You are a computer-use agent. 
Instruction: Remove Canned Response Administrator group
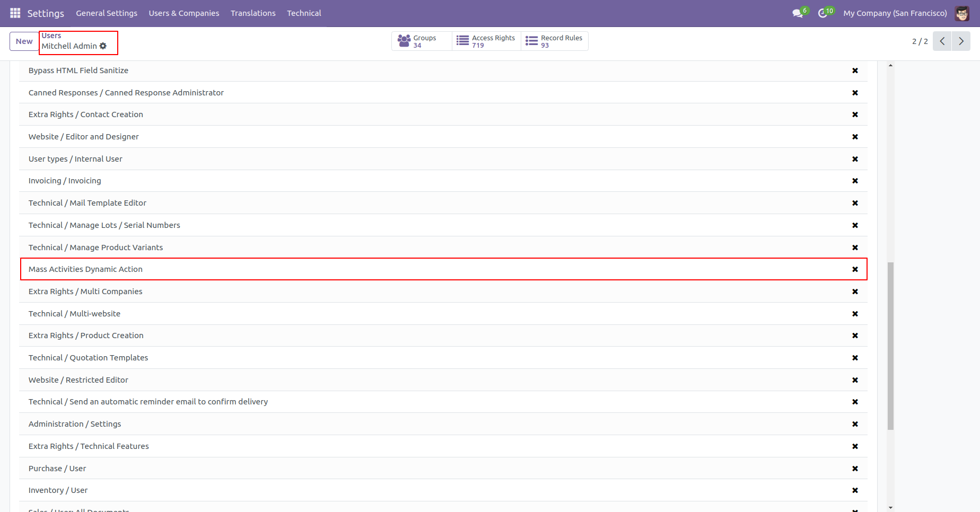(x=855, y=93)
